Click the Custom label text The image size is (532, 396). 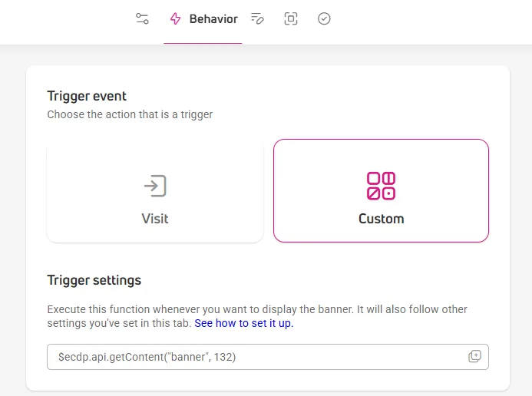[x=381, y=219]
